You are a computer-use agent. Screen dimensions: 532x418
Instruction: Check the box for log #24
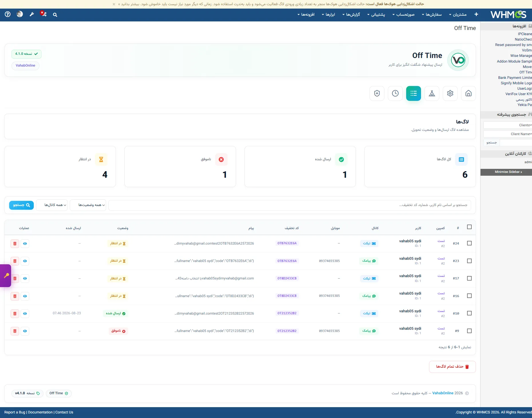click(469, 243)
